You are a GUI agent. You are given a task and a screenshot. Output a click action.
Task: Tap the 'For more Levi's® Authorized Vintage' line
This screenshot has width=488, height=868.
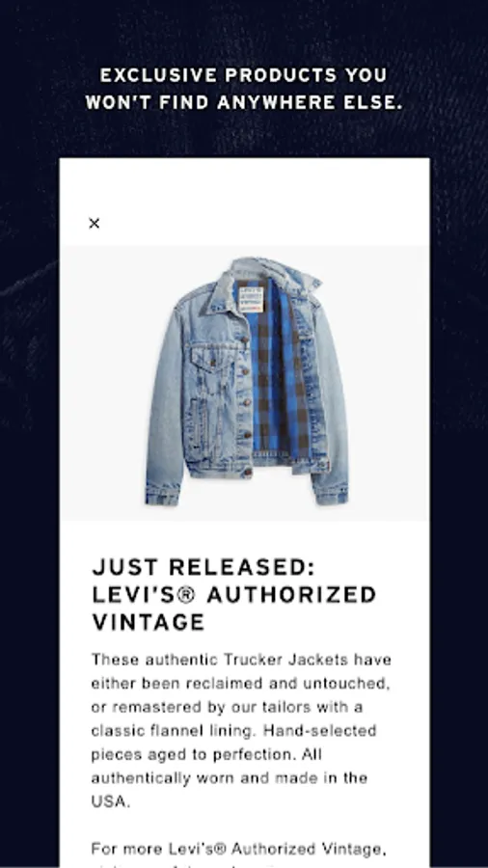(239, 849)
